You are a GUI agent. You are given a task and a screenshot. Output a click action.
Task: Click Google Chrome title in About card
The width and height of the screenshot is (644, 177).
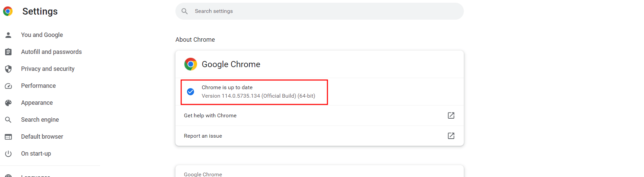click(x=231, y=64)
